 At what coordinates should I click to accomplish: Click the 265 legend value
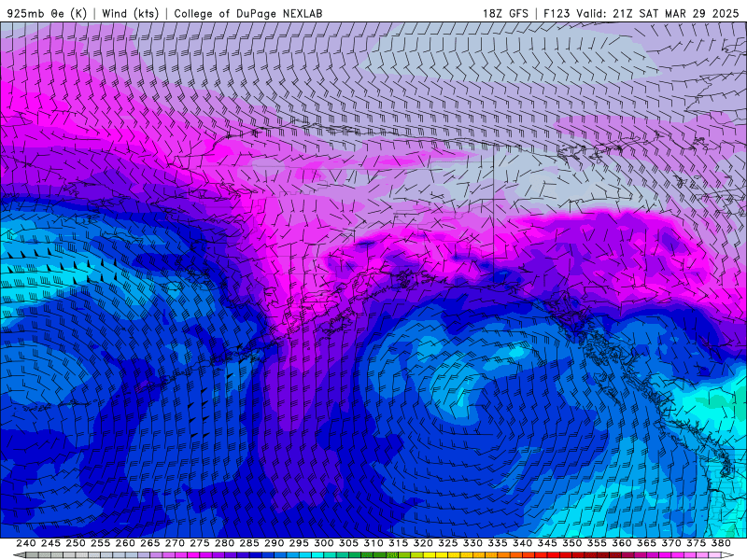point(149,543)
